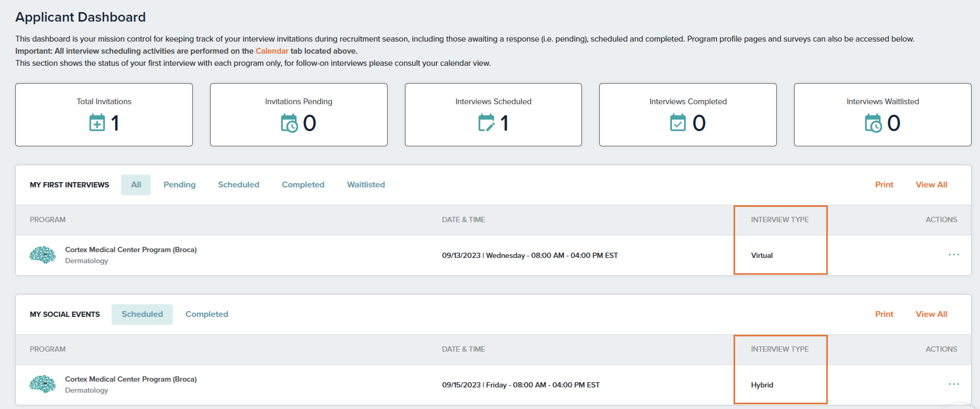Image resolution: width=980 pixels, height=409 pixels.
Task: Open actions menu for the Virtual interview row
Action: [x=953, y=255]
